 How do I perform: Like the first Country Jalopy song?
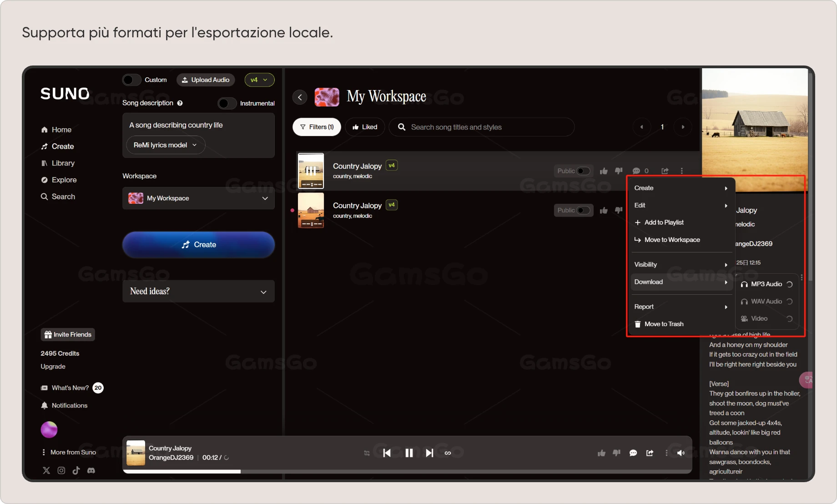tap(604, 171)
